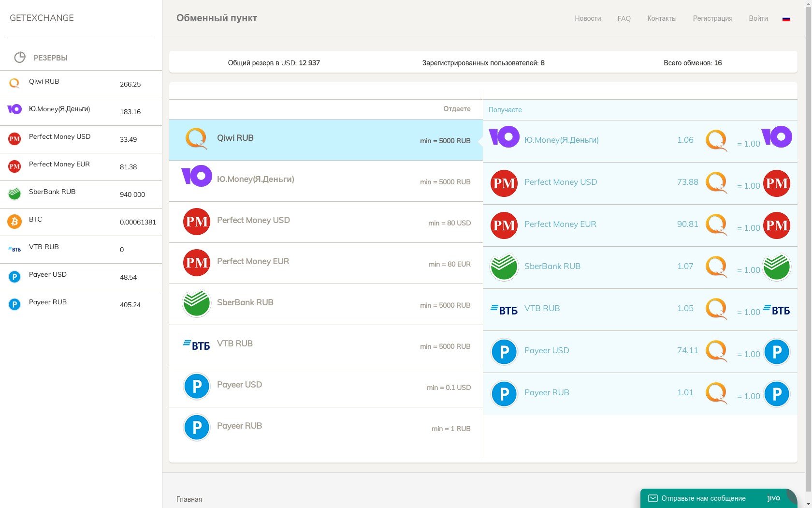This screenshot has width=812, height=508.
Task: Choose Ю.Money(Я.Деньги) in the Получаете list
Action: click(x=640, y=141)
